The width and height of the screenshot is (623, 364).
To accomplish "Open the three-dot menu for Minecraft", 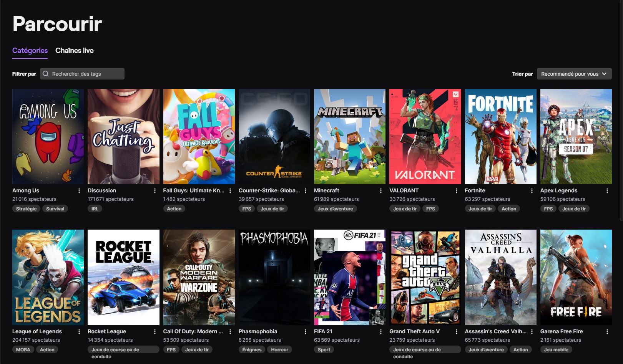I will [x=381, y=191].
